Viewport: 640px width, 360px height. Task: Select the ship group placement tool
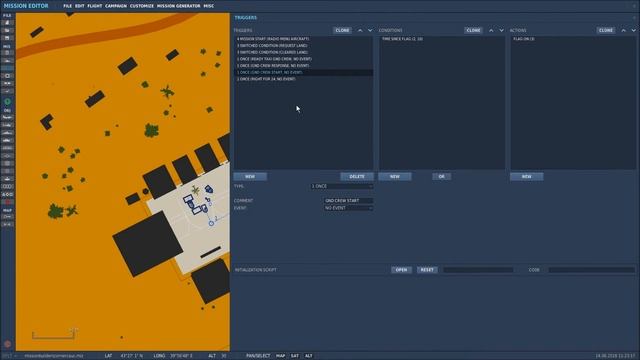click(7, 133)
